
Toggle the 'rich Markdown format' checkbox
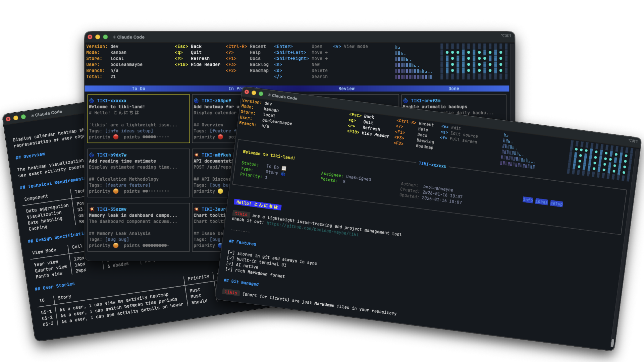pyautogui.click(x=229, y=269)
